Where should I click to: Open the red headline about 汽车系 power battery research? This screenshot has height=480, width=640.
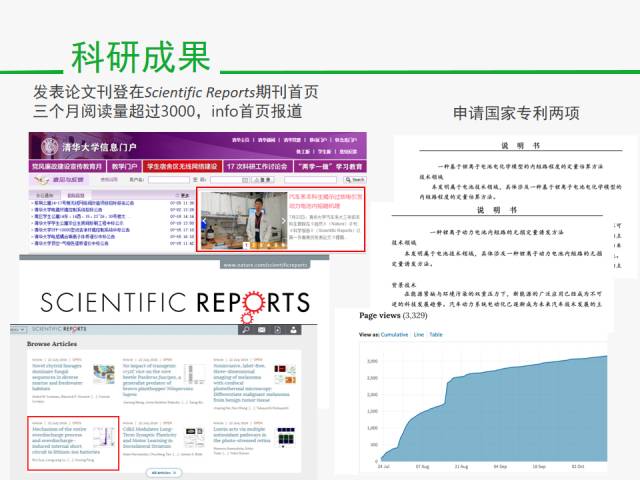pyautogui.click(x=325, y=201)
